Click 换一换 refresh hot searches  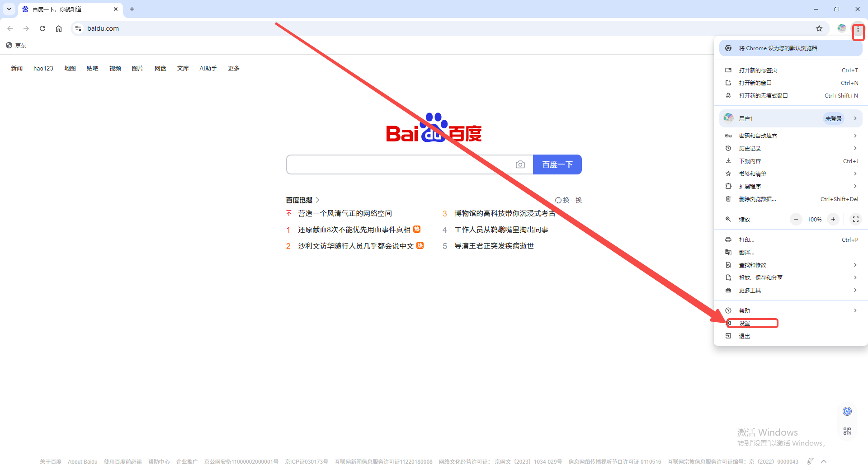coord(569,200)
